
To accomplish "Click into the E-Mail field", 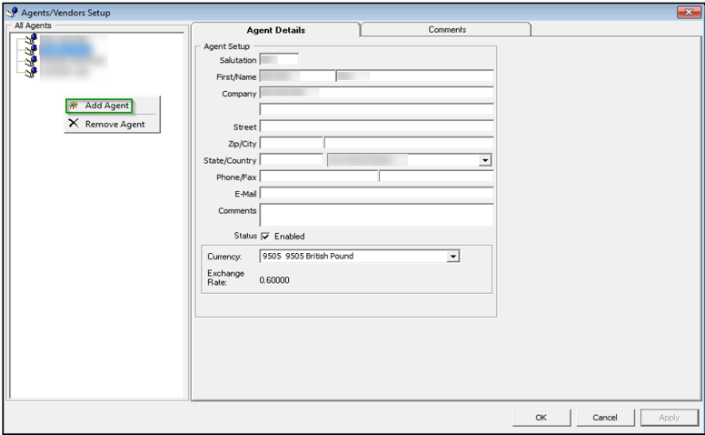I will (x=376, y=193).
